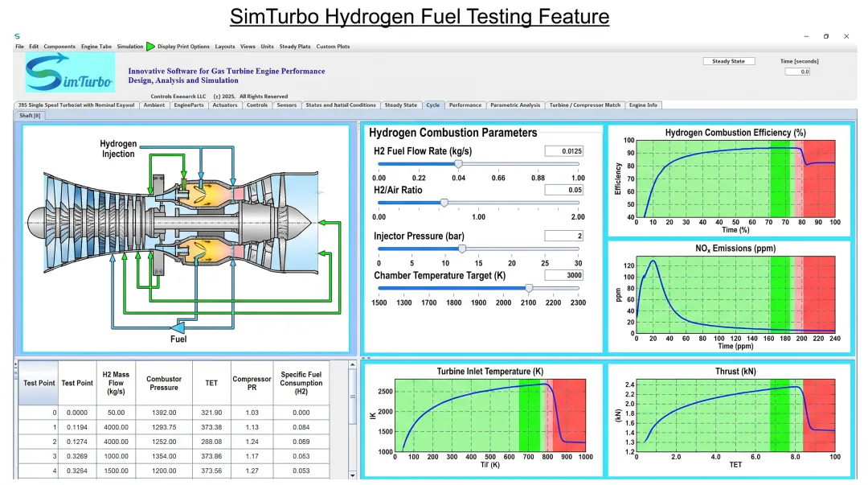The image size is (868, 485).
Task: Switch to the Engine Info tab
Action: pyautogui.click(x=643, y=105)
